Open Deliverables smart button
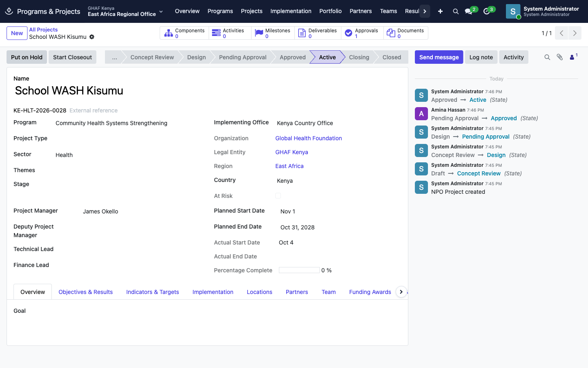 pos(318,33)
